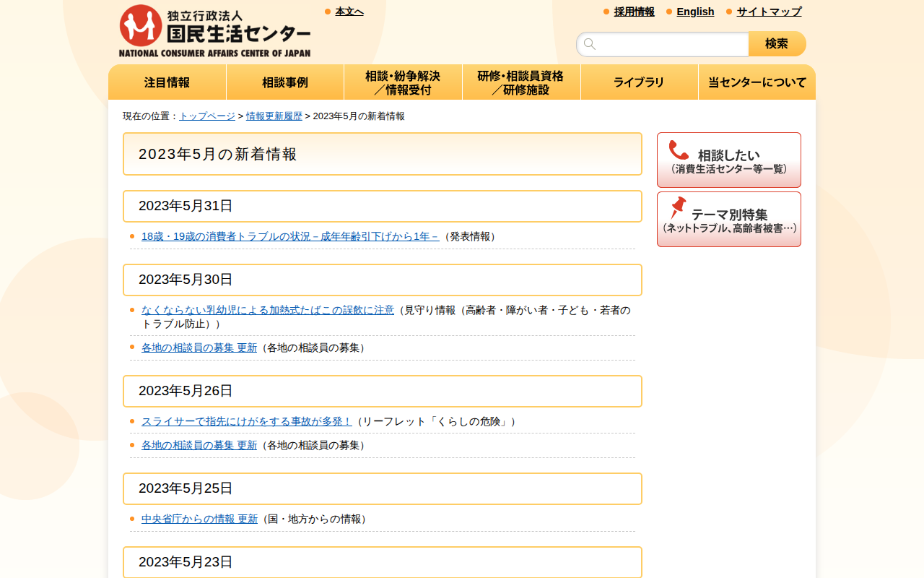Screen dimensions: 924x578
Task: Click the 2023年5月30日 date heading
Action: (383, 280)
